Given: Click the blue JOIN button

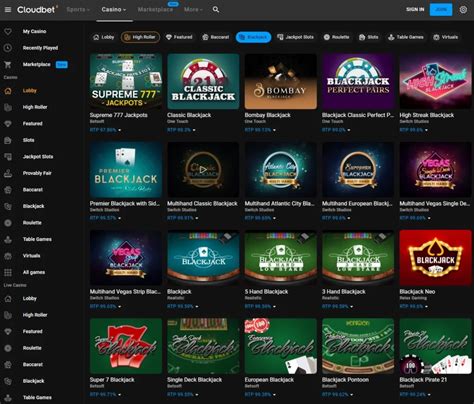Looking at the screenshot, I should pos(441,9).
